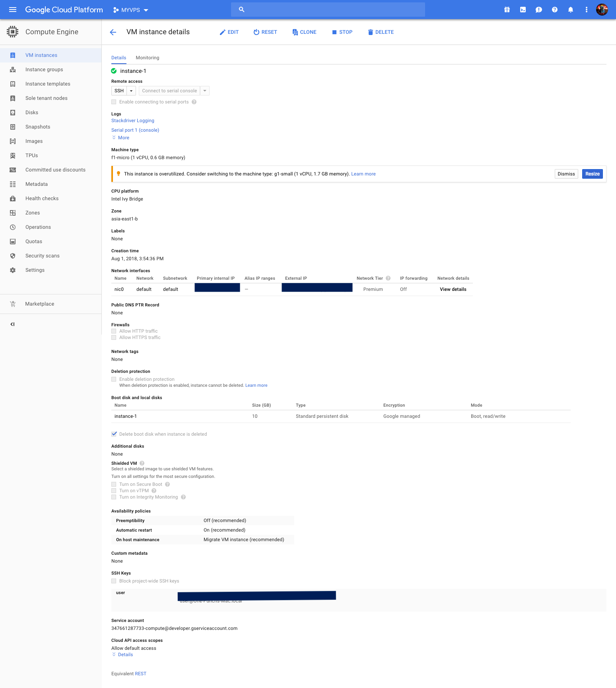Toggle Allow HTTPS traffic checkbox
Image resolution: width=616 pixels, height=688 pixels.
114,337
